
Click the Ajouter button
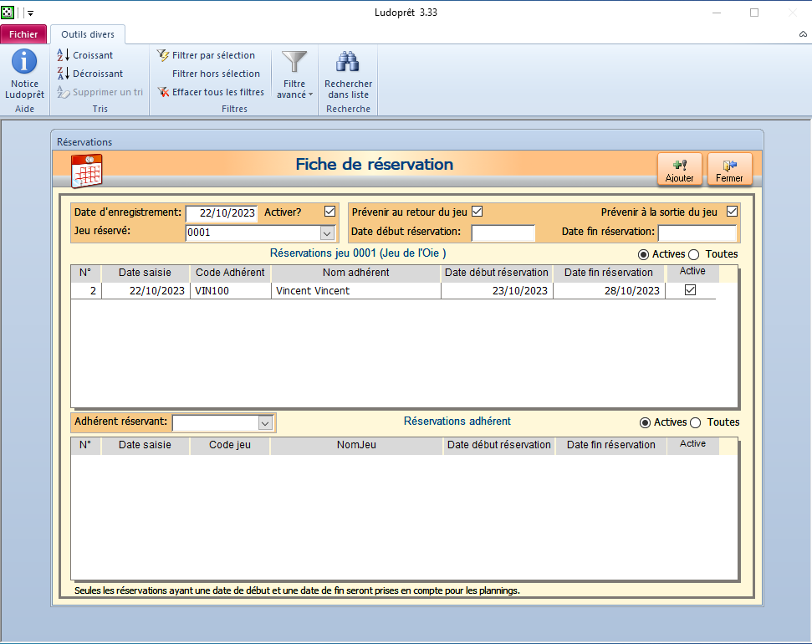679,170
